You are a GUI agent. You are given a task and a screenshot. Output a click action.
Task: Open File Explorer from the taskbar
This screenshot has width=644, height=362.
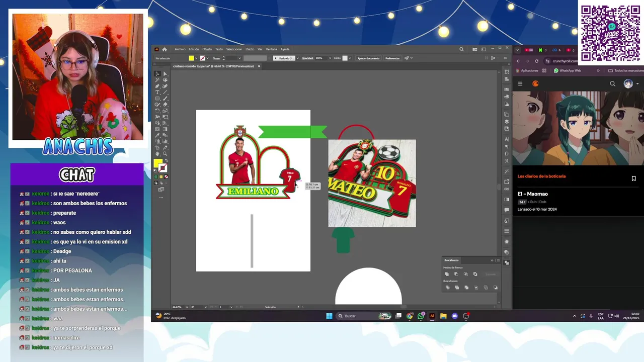coord(443,316)
